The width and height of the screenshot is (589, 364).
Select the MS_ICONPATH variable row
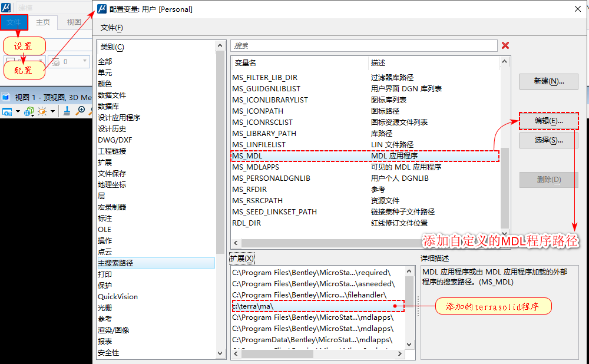click(x=365, y=111)
